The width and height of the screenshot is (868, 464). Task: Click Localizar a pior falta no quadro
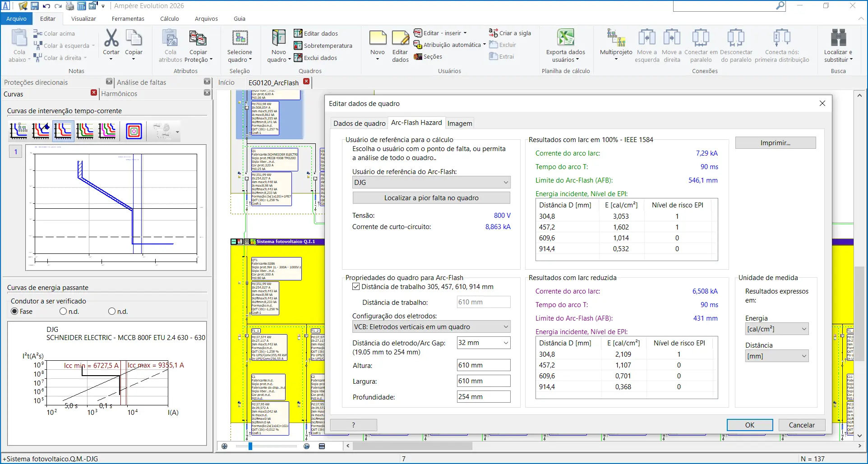coord(431,198)
